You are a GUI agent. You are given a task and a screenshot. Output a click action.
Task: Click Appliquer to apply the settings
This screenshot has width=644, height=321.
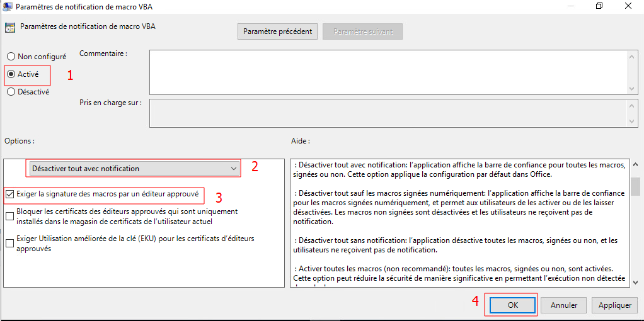(x=614, y=305)
